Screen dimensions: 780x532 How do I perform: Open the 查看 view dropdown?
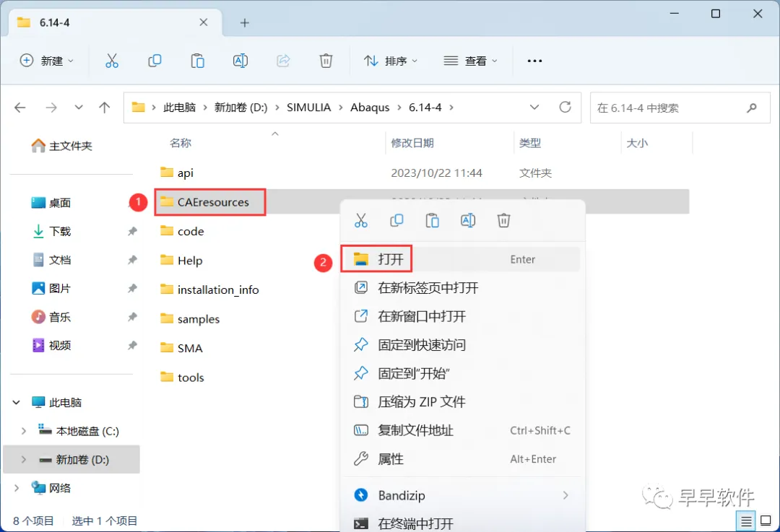(x=471, y=61)
